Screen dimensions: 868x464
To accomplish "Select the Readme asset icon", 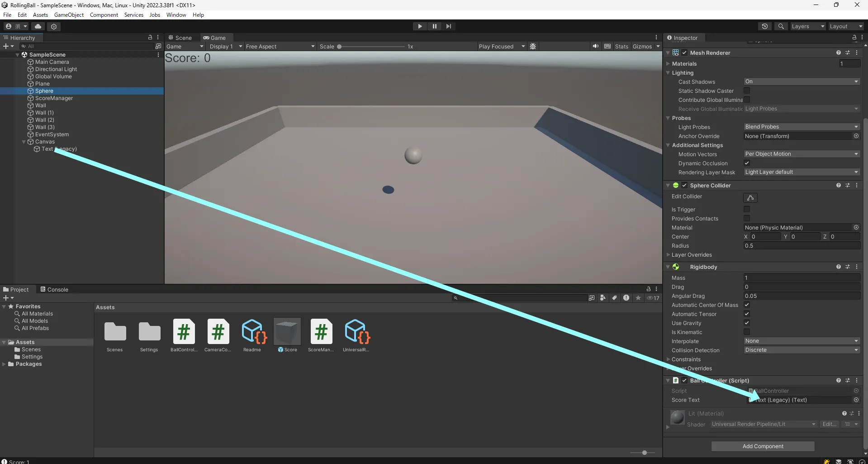I will 252,332.
